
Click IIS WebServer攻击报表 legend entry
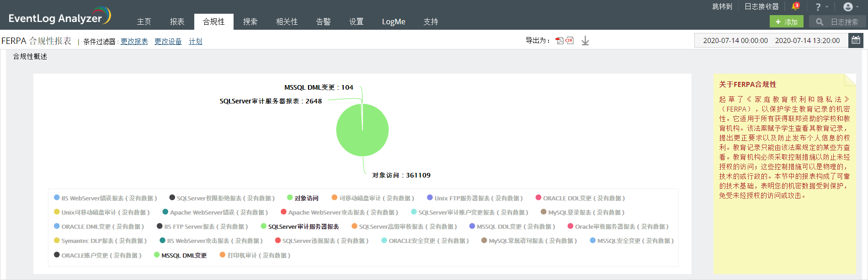tap(211, 241)
